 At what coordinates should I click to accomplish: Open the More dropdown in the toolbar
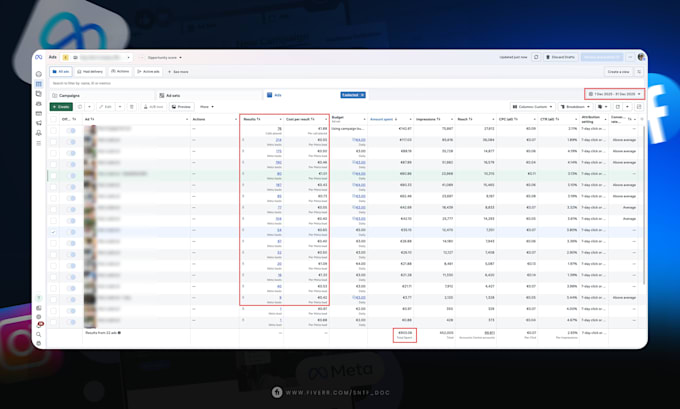[207, 107]
